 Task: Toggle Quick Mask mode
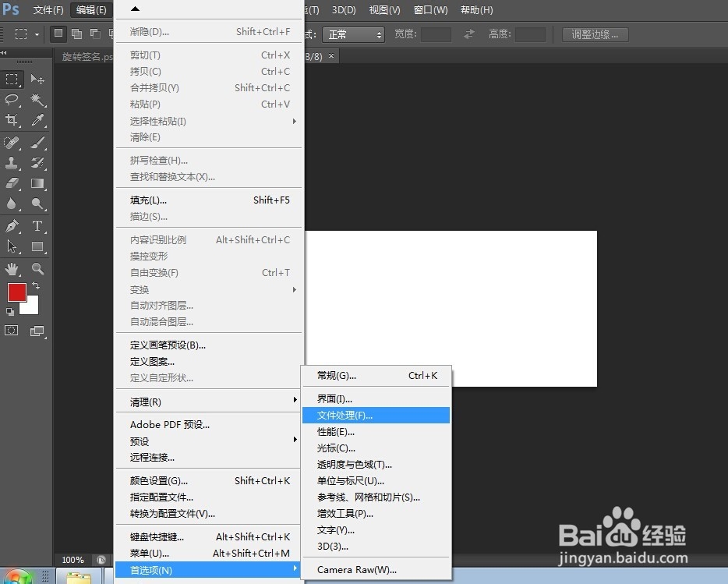[11, 331]
